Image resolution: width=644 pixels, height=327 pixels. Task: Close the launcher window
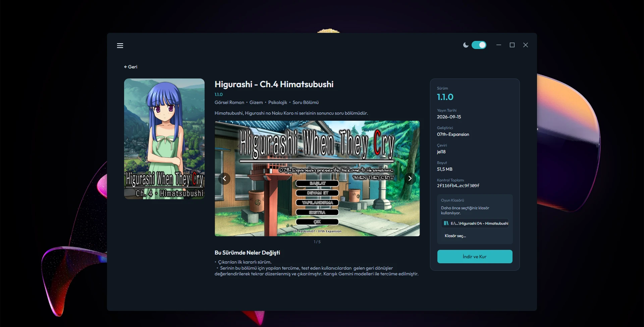(526, 45)
